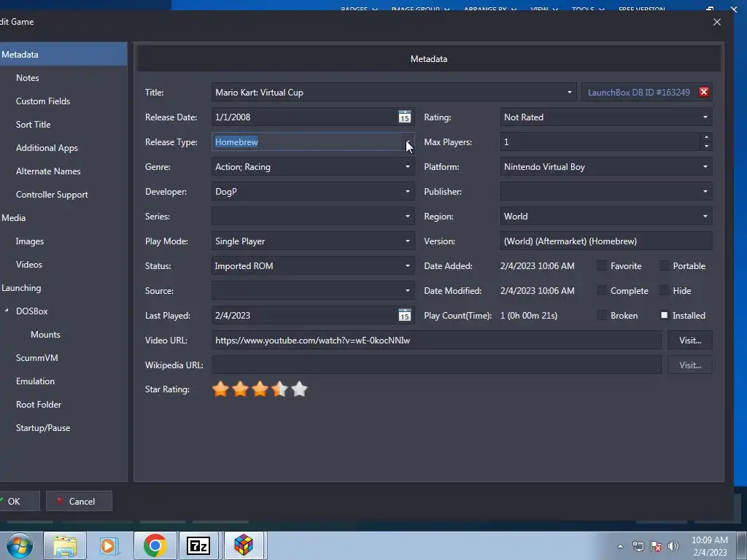Open network status tray icon
Viewport: 747px width, 560px height.
[x=638, y=546]
